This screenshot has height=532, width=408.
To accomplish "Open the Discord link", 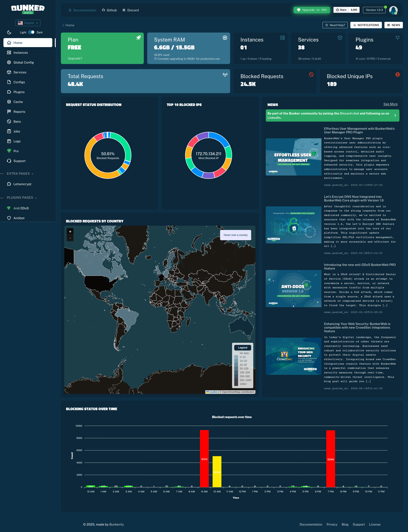I will pos(131,10).
